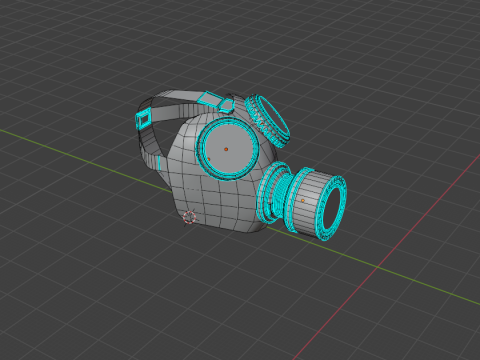
Task: Select the round eyepiece lens face
Action: click(x=228, y=148)
